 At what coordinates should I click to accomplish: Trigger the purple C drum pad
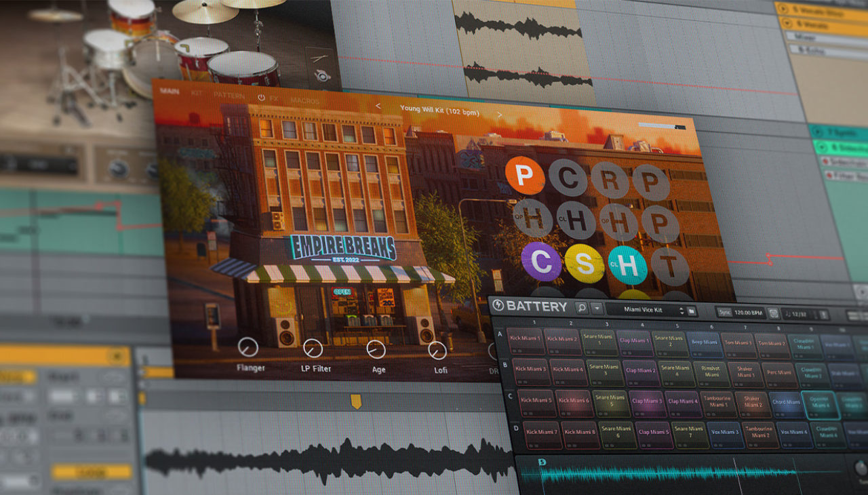click(541, 262)
